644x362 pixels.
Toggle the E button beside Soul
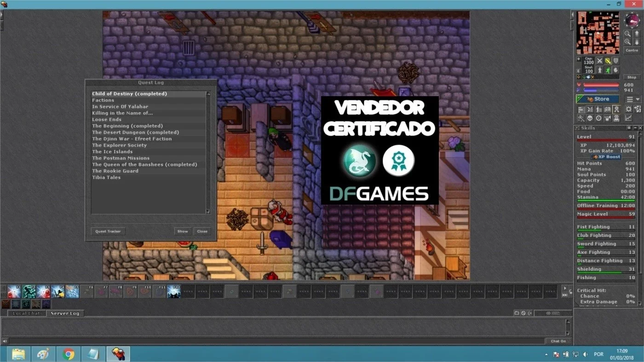click(579, 71)
